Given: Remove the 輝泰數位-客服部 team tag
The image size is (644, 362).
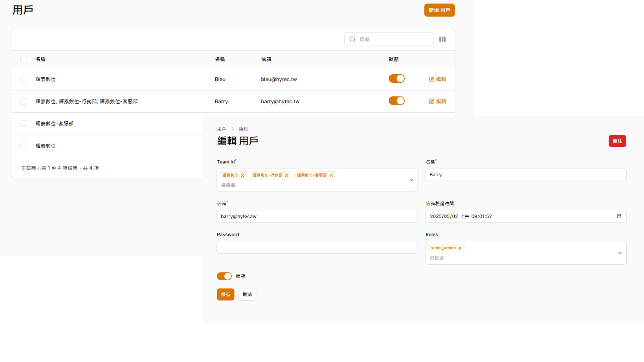Looking at the screenshot, I should [x=331, y=176].
